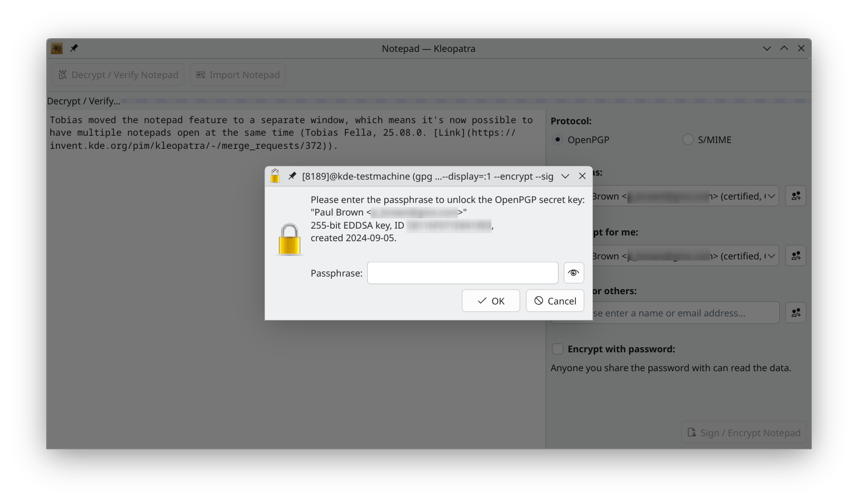
Task: Open key selection icon beside others recipient field
Action: click(796, 312)
